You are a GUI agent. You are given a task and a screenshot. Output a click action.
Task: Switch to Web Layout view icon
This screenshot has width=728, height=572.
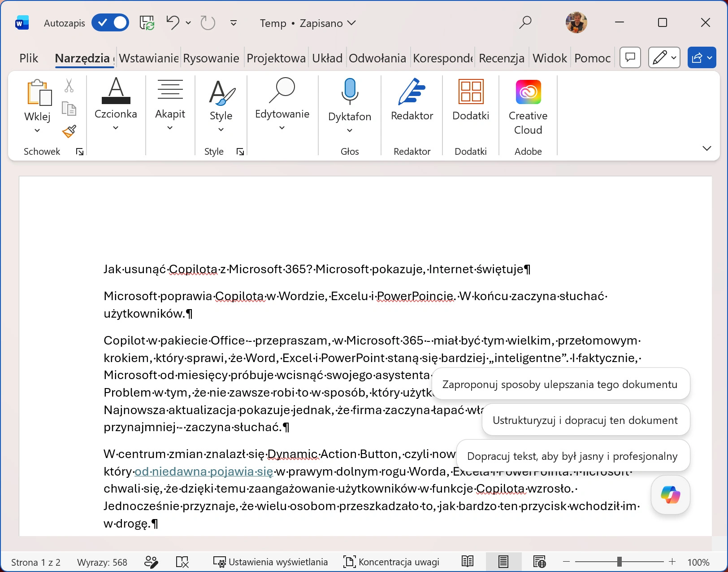[x=539, y=562]
